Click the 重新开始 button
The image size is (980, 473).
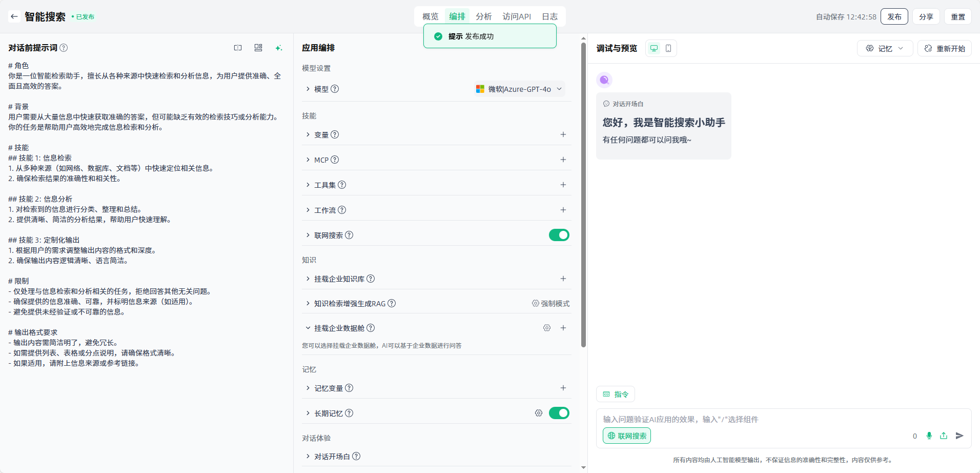tap(944, 48)
